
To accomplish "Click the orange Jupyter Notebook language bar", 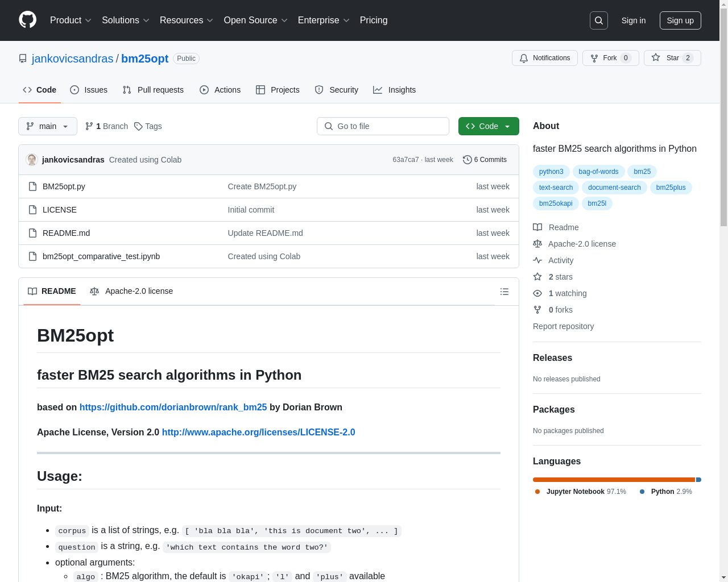I will (x=614, y=480).
